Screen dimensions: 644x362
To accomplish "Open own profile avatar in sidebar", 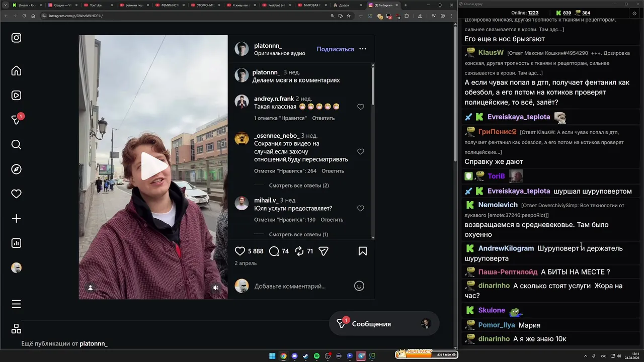I will tap(16, 268).
